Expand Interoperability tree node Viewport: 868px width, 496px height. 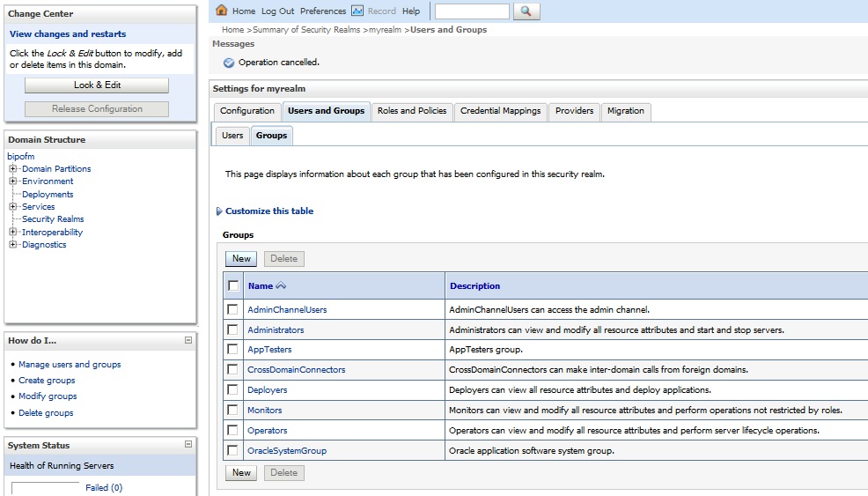[12, 232]
